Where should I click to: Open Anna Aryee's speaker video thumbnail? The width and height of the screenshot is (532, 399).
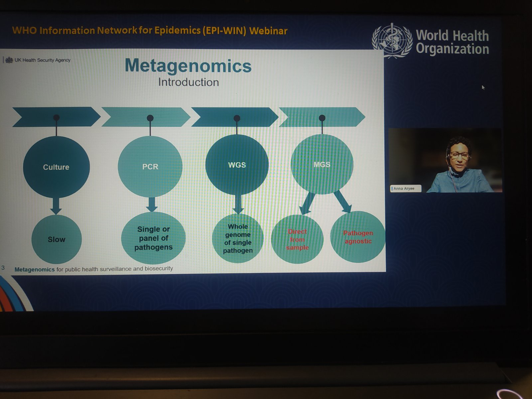446,160
